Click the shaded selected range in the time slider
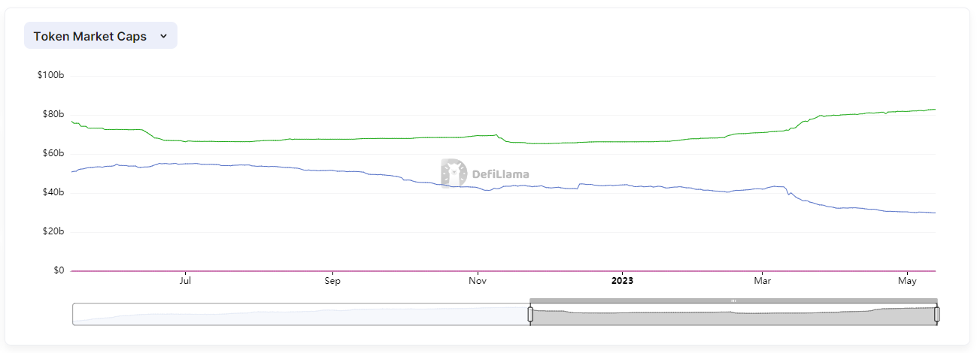Screen dimensions: 980x353 pyautogui.click(x=733, y=317)
